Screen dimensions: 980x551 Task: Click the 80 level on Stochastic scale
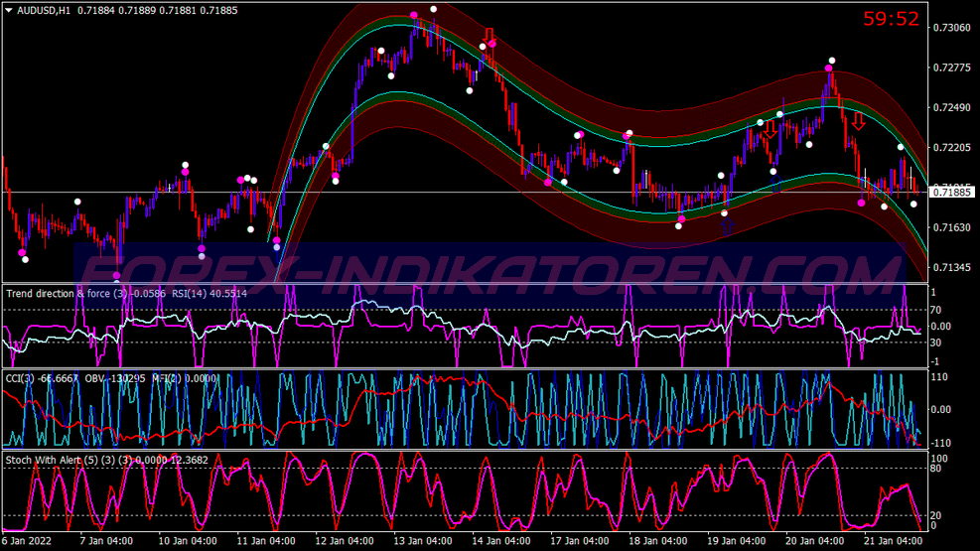coord(937,470)
